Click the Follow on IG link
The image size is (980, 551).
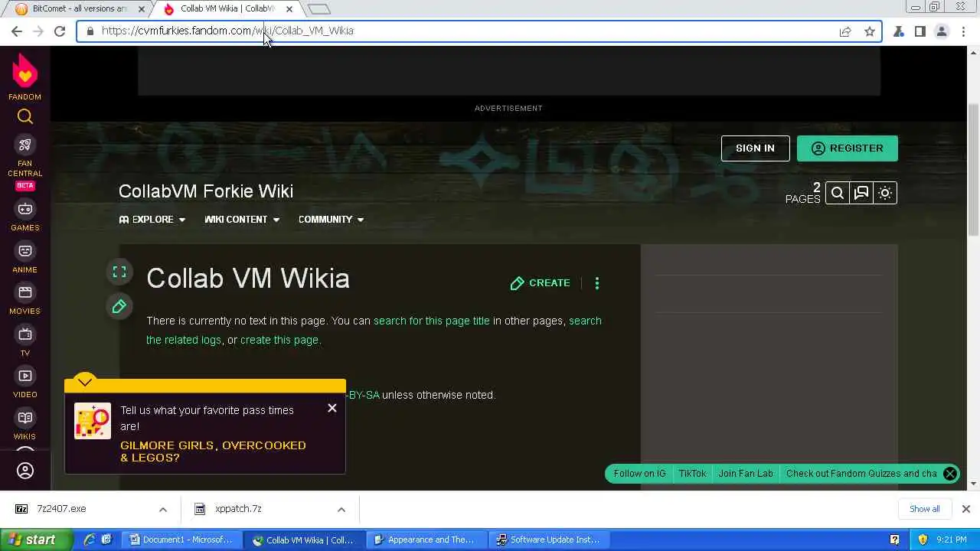click(639, 474)
